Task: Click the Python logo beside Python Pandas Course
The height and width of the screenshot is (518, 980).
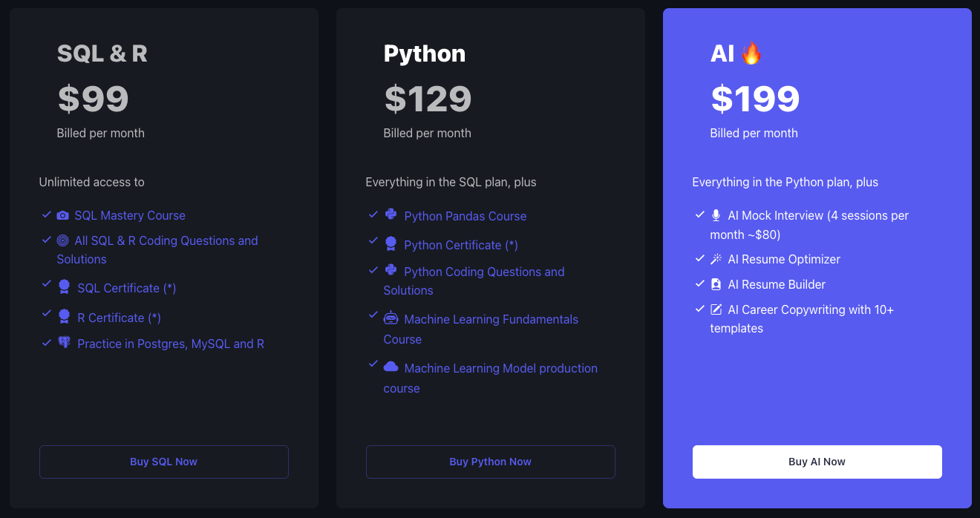Action: [391, 214]
